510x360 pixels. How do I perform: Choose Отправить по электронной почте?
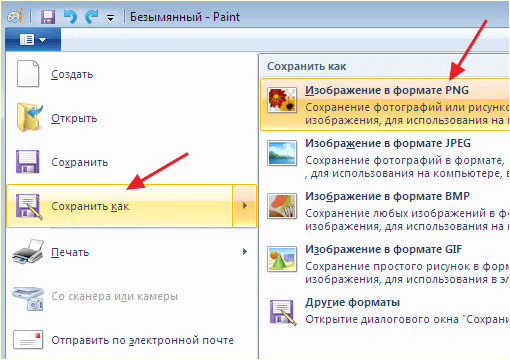coord(142,340)
